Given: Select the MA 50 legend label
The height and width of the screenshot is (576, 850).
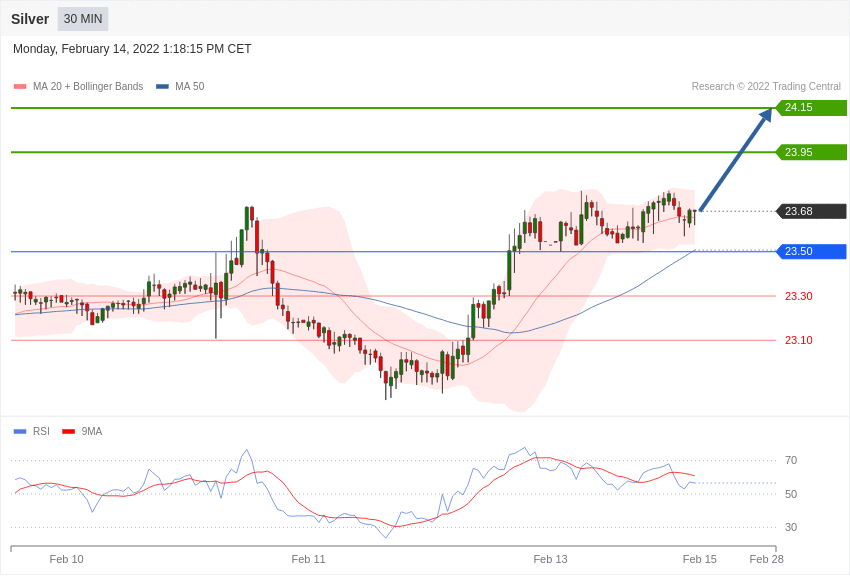Looking at the screenshot, I should point(190,87).
